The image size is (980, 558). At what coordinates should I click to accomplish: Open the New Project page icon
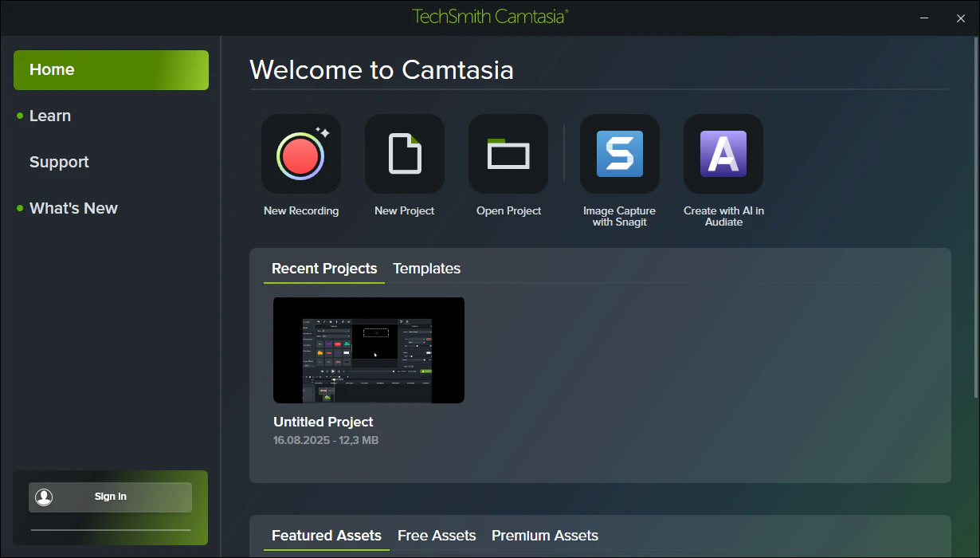405,154
